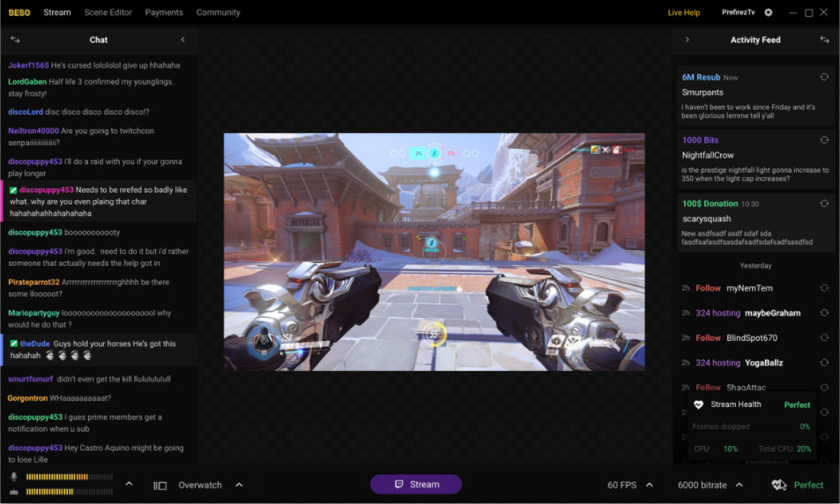Replay the hosting alert for maybeGraham

coord(824,313)
